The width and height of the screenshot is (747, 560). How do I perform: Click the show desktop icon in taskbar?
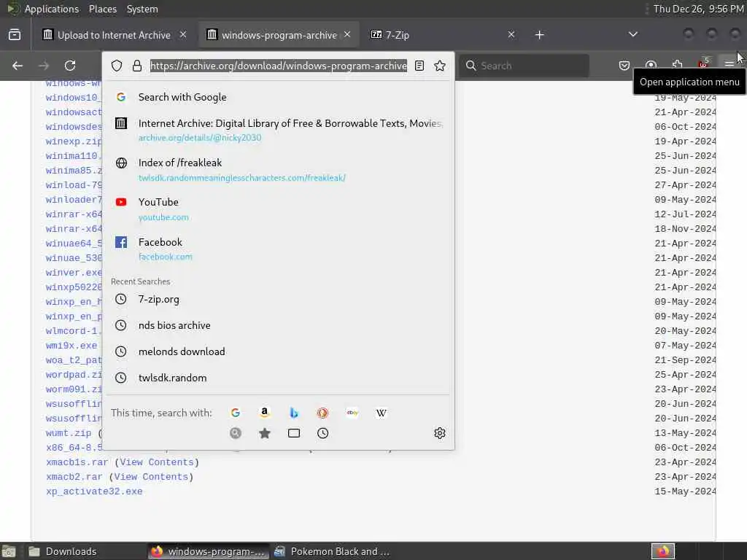(9, 552)
